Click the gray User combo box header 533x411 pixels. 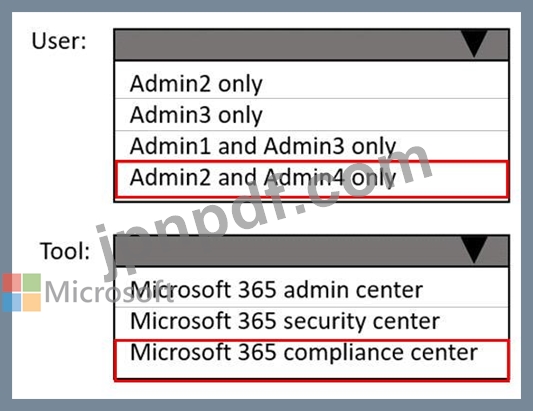click(311, 45)
